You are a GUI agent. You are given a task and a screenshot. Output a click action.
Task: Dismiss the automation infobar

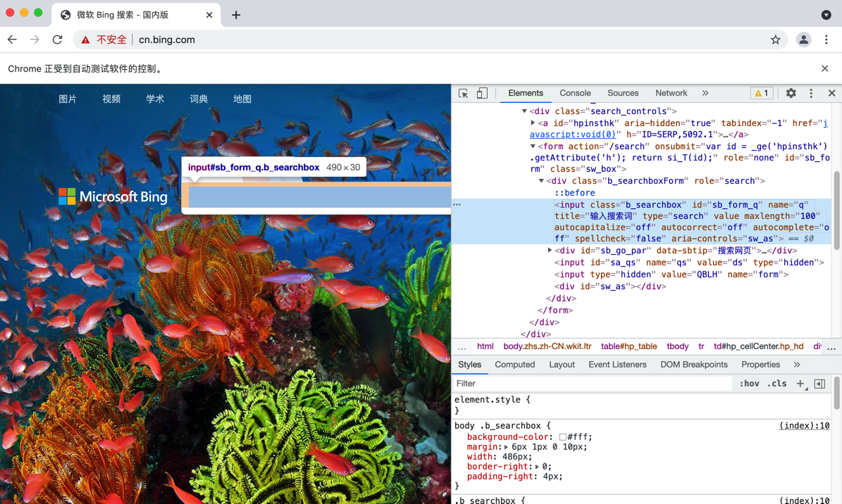pyautogui.click(x=825, y=69)
